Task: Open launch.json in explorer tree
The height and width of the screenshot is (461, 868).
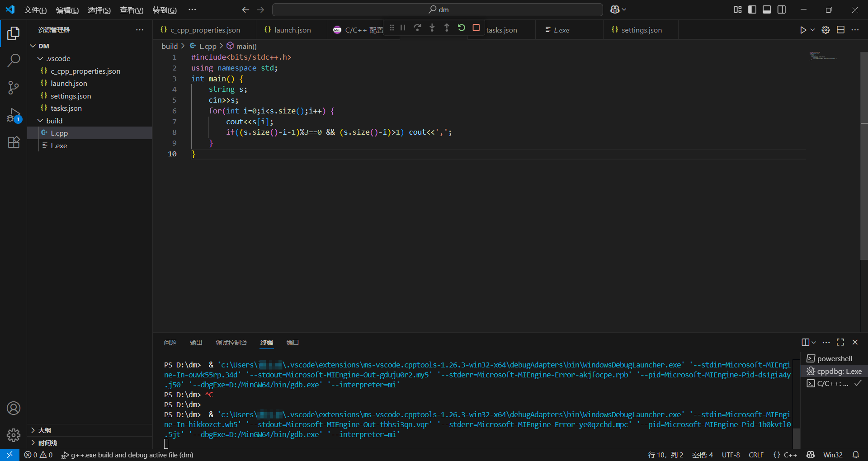Action: [90, 83]
